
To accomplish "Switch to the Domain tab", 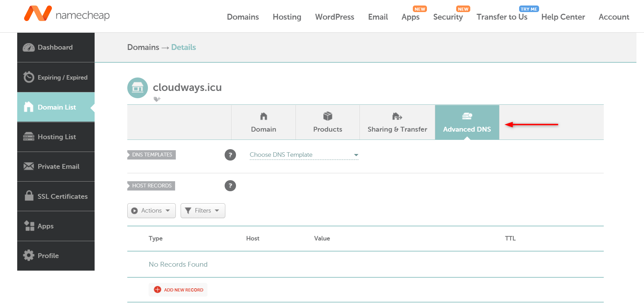I will point(264,122).
